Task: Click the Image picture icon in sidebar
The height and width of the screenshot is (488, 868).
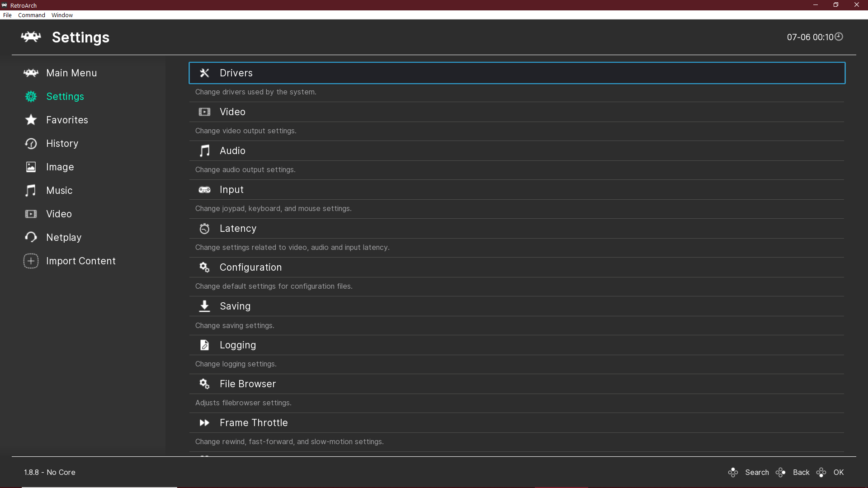Action: click(31, 167)
